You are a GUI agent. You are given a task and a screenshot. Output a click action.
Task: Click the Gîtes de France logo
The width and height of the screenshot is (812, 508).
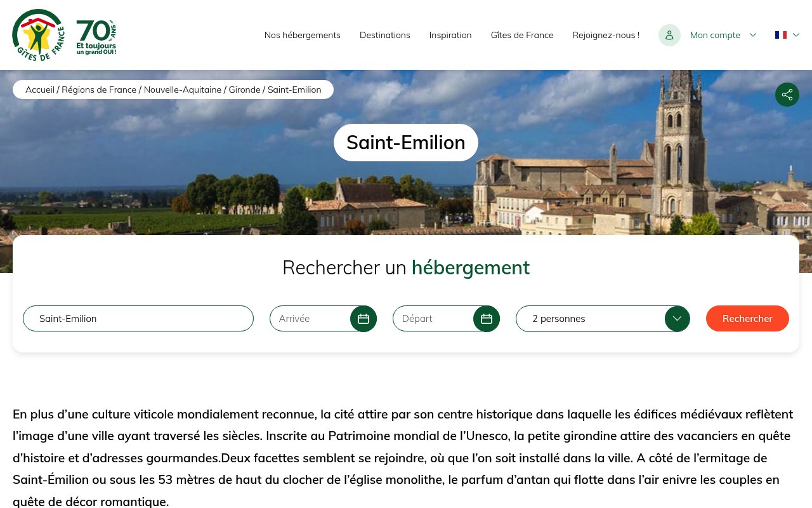[x=39, y=35]
